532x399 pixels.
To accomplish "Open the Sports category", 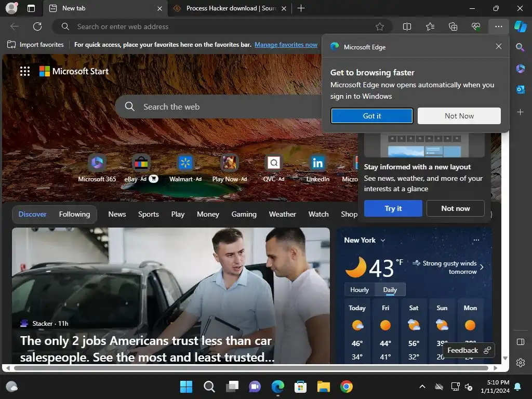I will click(x=148, y=214).
